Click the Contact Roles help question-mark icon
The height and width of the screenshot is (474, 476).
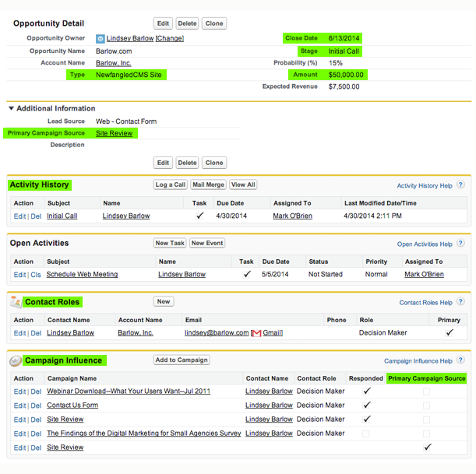460,302
